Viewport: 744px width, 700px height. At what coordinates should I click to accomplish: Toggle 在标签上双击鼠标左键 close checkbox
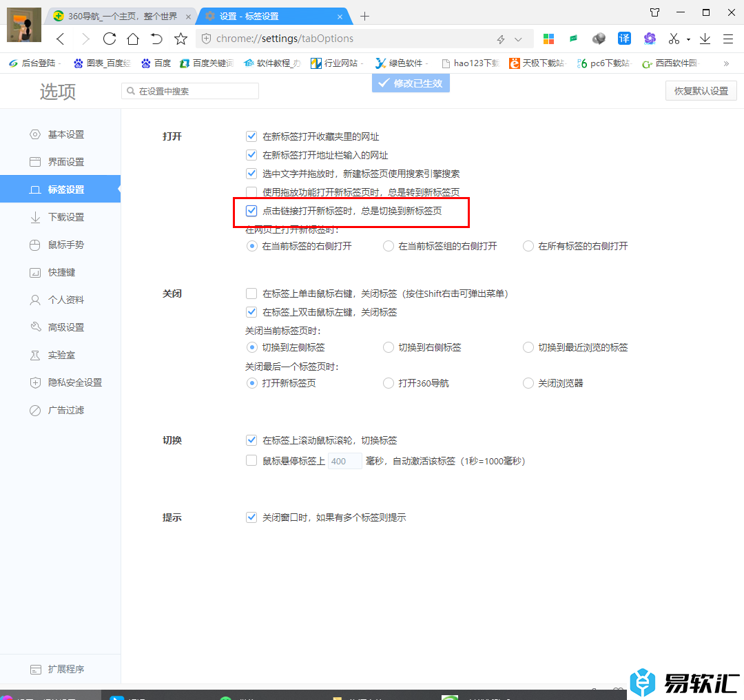click(251, 312)
